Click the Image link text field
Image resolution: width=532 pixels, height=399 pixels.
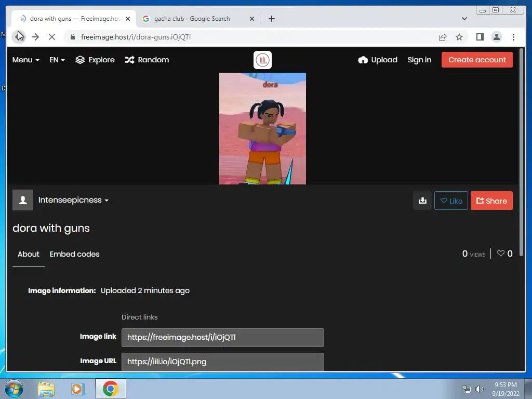coord(223,338)
